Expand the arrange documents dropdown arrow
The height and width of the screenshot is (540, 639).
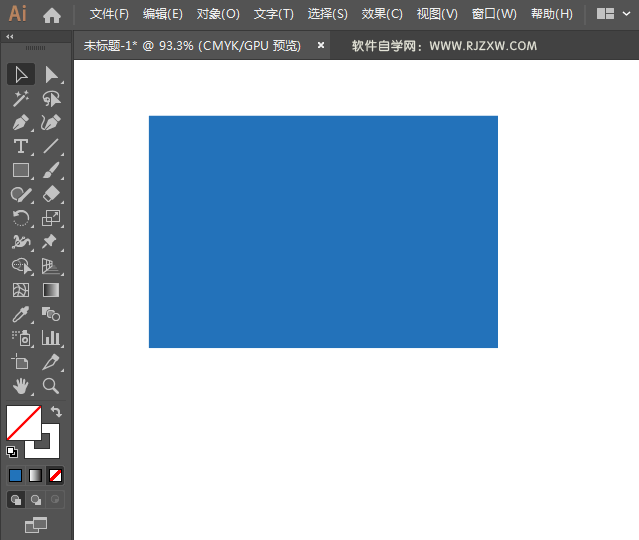coord(626,14)
